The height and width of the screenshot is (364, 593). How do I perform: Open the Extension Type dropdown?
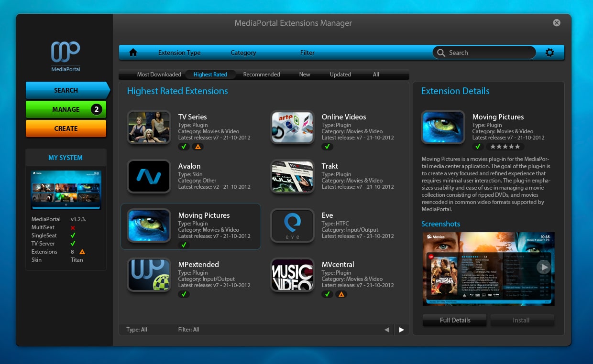coord(179,53)
